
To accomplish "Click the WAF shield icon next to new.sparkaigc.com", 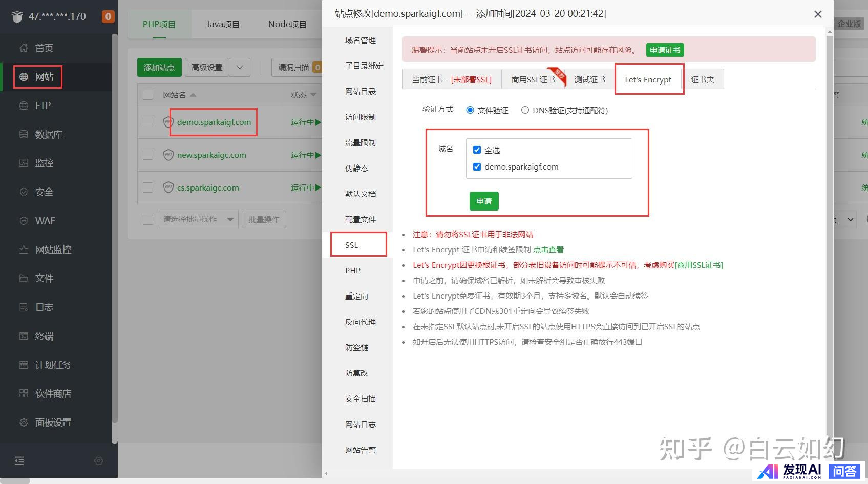I will [168, 155].
